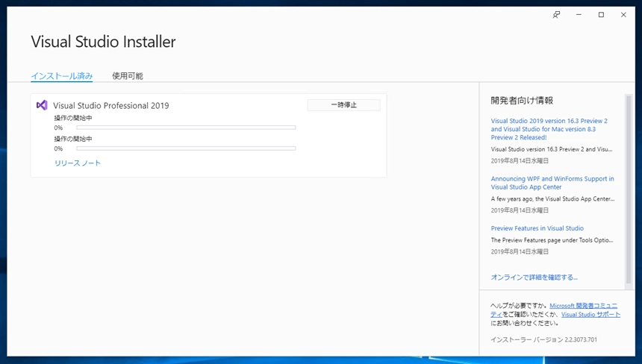The image size is (642, 364).
Task: Click オンラインで詳細を確認する link
Action: [x=535, y=277]
